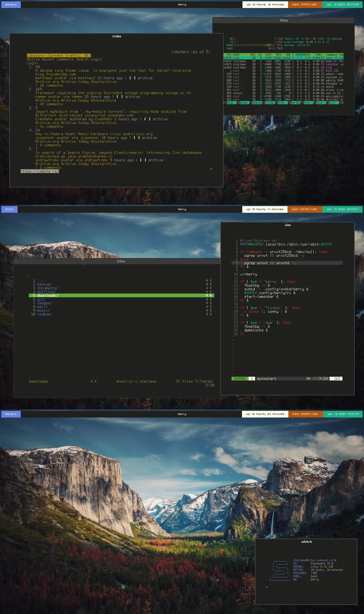364x614 pixels.
Task: Select F6 SortBy in htop
Action: tap(294, 103)
